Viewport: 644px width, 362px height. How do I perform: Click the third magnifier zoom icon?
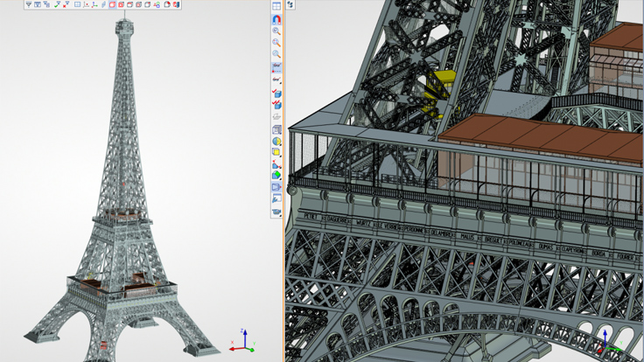pyautogui.click(x=276, y=53)
